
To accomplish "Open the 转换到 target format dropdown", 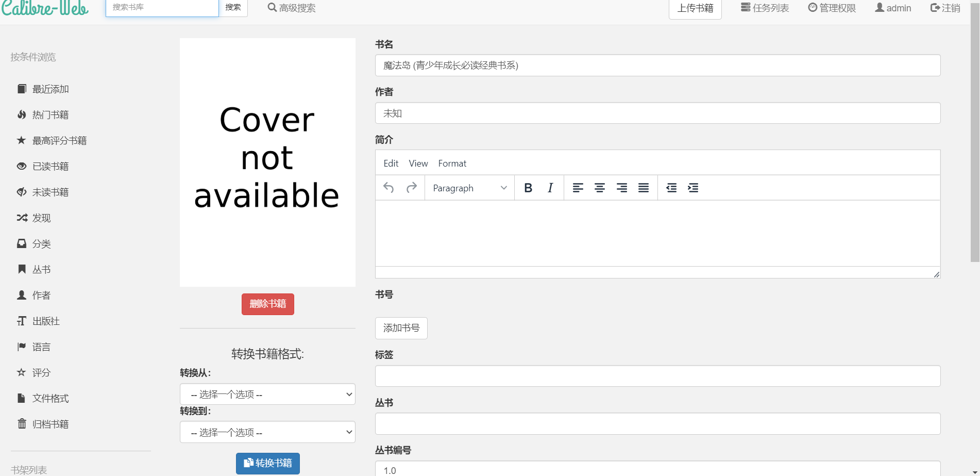I will [267, 432].
